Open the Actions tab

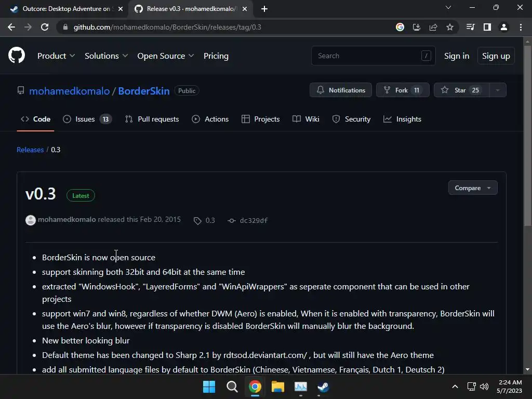click(x=210, y=119)
